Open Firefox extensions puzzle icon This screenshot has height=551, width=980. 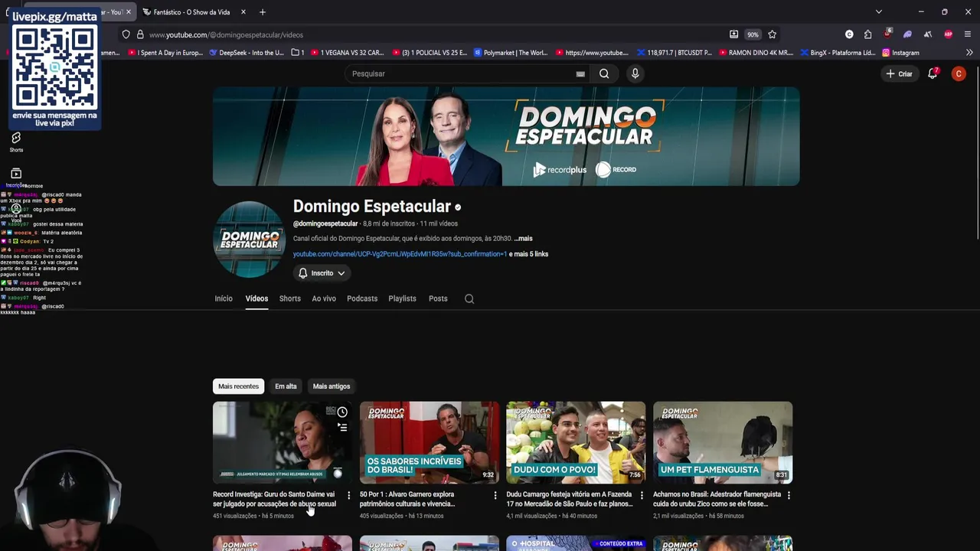tap(867, 34)
